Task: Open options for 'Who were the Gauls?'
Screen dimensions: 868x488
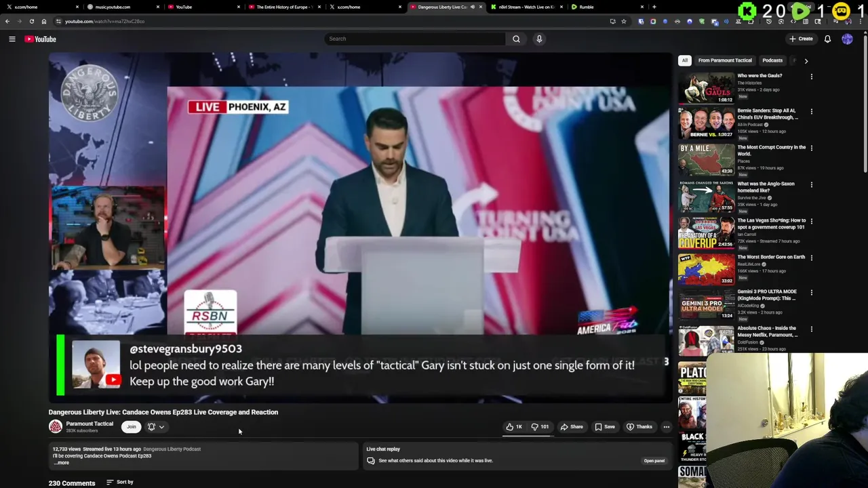Action: point(811,77)
